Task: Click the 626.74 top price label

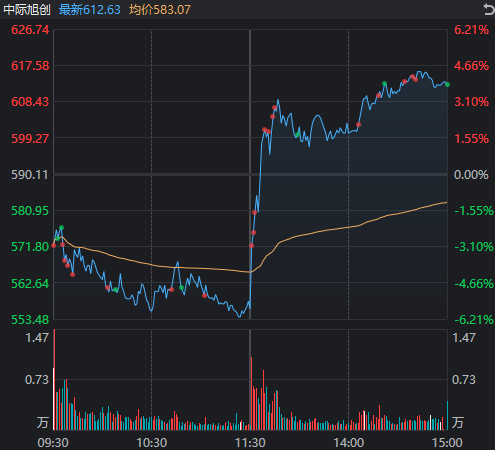Action: [x=30, y=30]
